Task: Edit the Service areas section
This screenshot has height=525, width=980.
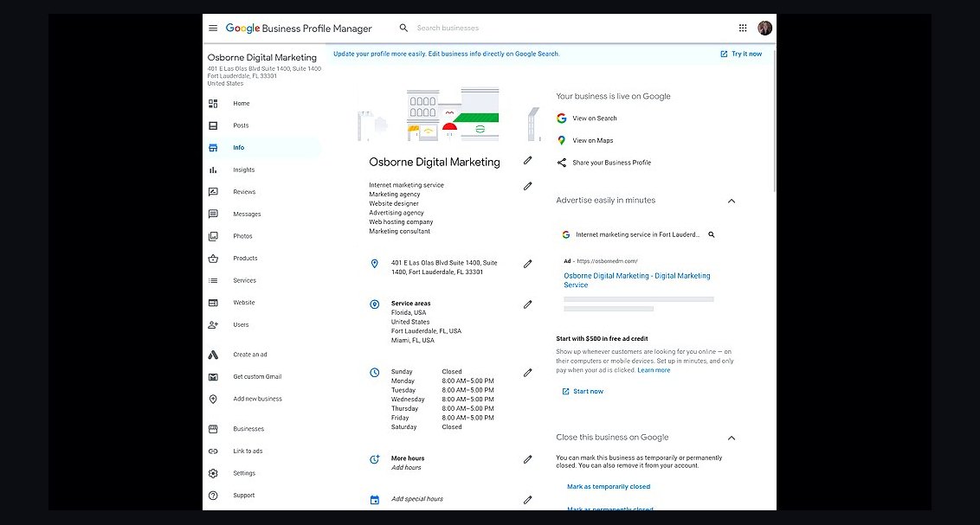Action: 527,304
